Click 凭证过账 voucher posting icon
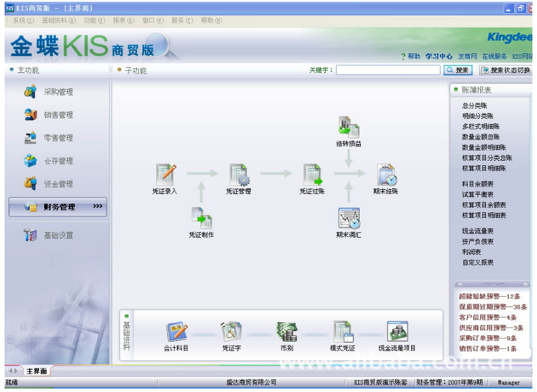Screen dimensions: 537x392 (x=312, y=174)
